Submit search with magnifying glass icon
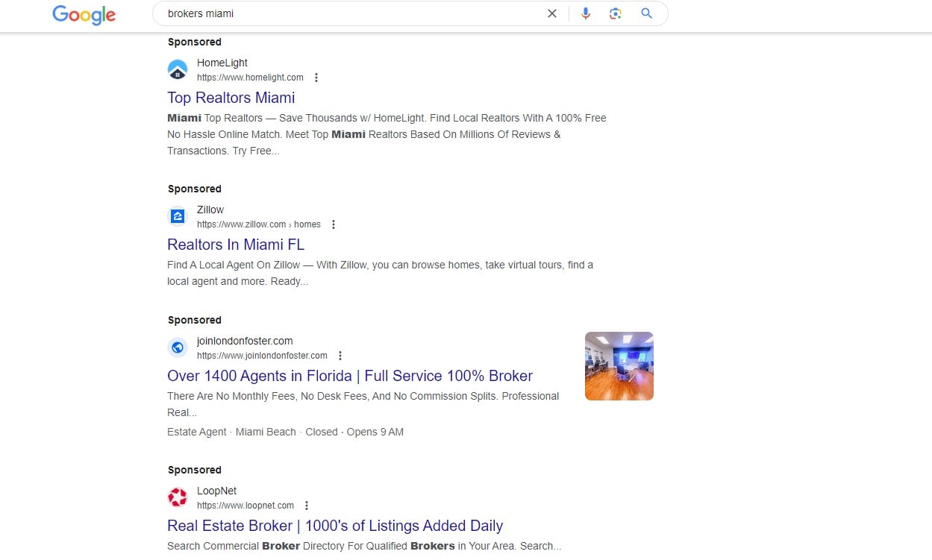932x560 pixels. [647, 13]
